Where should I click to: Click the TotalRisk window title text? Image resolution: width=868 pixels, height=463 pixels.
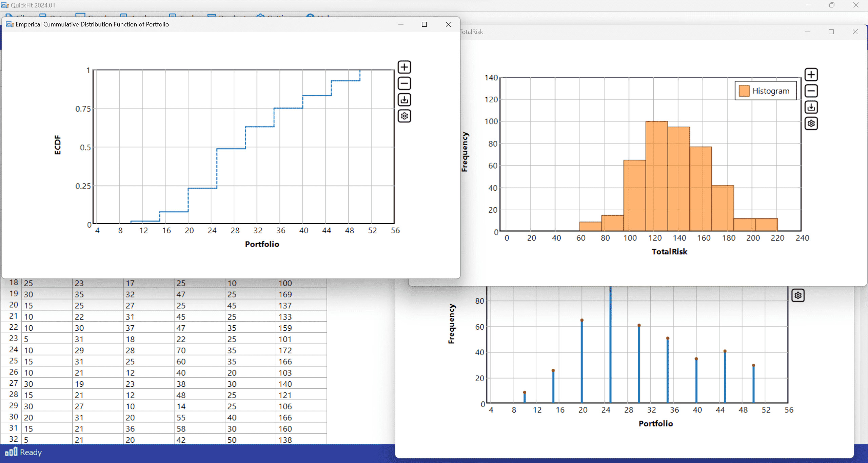tap(471, 32)
